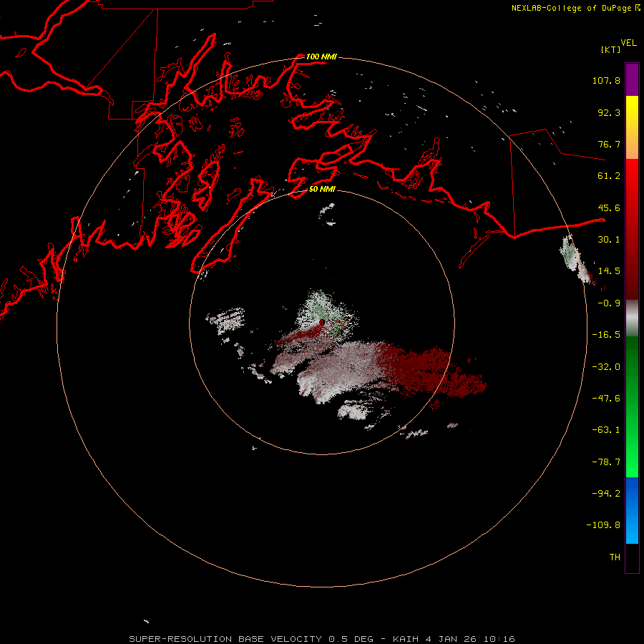
Task: Select the -16.5 scale value
Action: 606,335
